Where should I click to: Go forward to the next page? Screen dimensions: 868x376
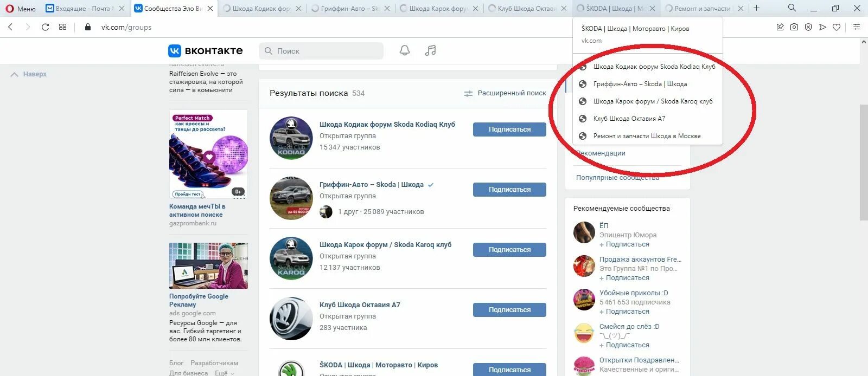coord(28,27)
